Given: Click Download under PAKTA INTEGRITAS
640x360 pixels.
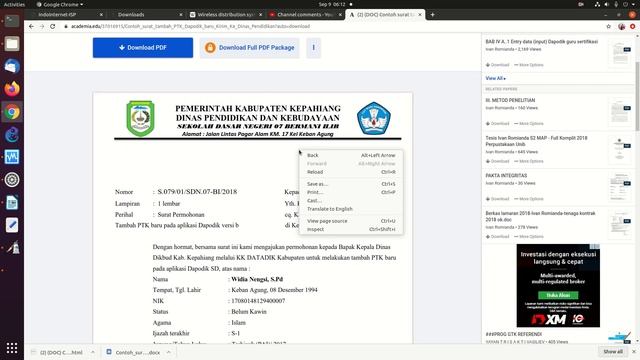Looking at the screenshot, I should click(498, 199).
